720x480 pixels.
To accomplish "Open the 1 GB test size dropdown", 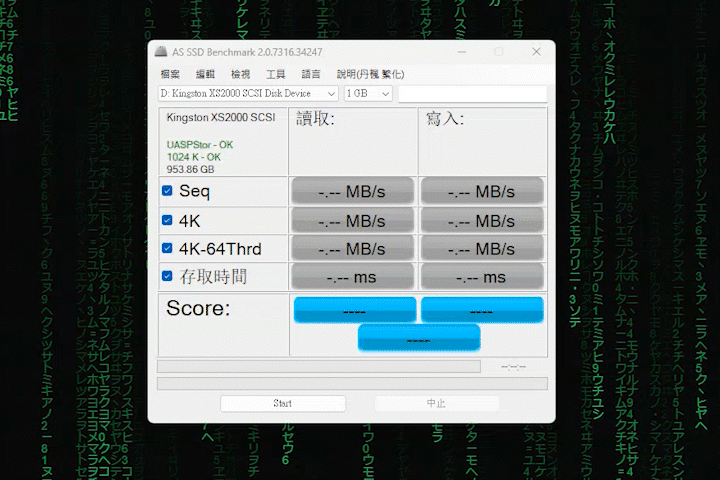I will (x=368, y=93).
